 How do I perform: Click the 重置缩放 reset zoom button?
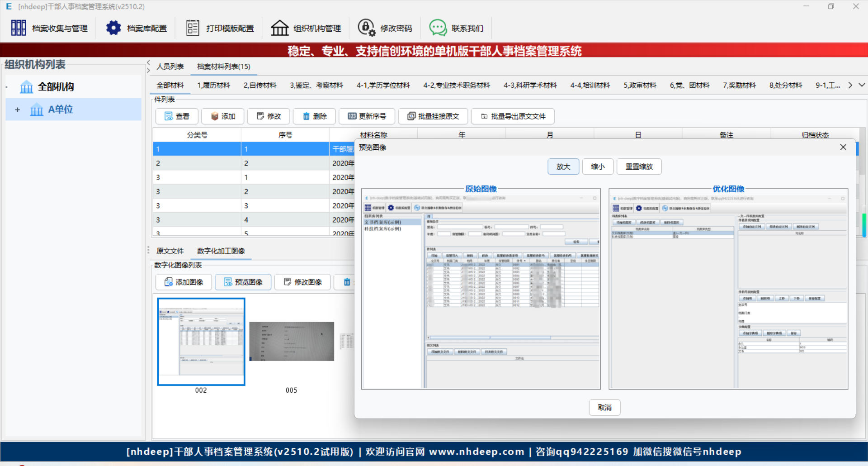pos(639,166)
